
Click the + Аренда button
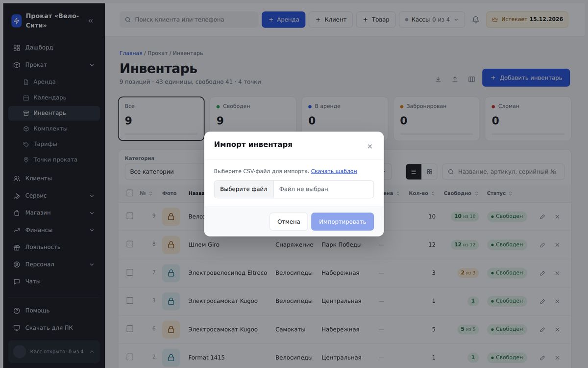pos(283,20)
